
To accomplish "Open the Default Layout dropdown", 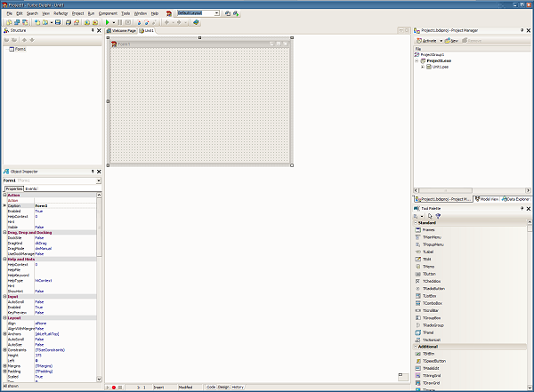I will (217, 14).
